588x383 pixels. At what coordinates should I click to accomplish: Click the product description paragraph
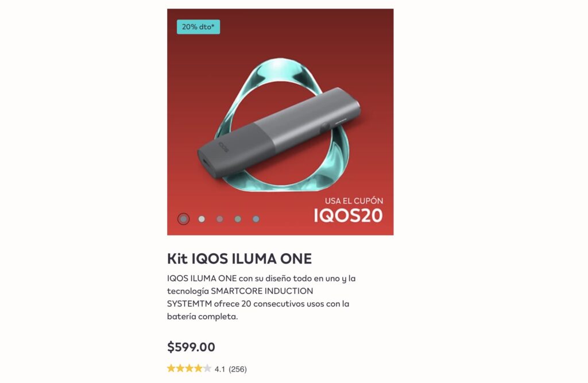pos(261,297)
